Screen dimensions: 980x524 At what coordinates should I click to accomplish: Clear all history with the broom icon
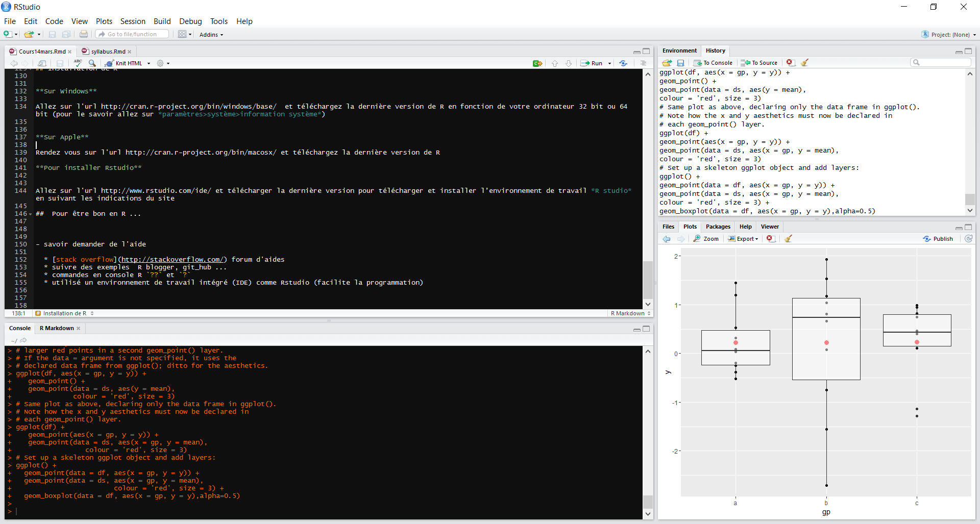click(x=805, y=63)
